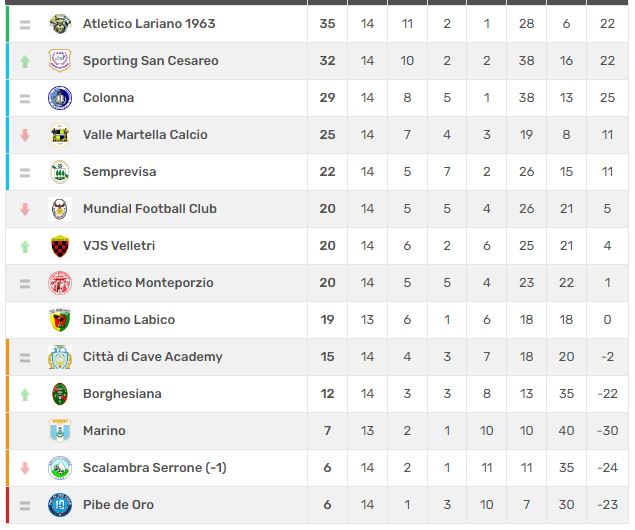635x530 pixels.
Task: Open the Colonna team name link
Action: click(108, 98)
